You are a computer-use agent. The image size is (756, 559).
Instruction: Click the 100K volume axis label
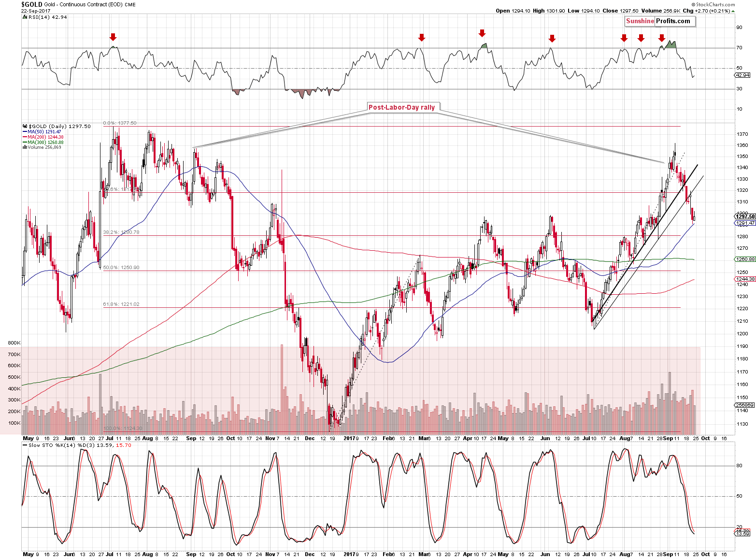(x=14, y=423)
